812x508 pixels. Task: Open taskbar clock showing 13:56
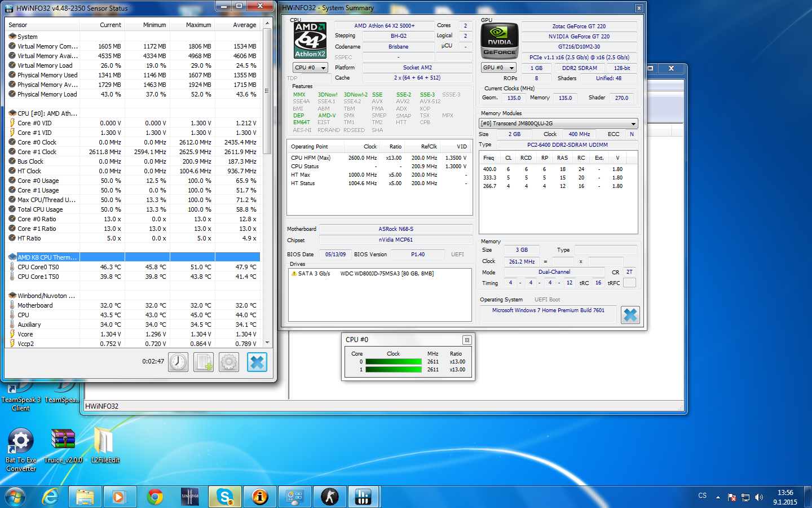coord(785,497)
